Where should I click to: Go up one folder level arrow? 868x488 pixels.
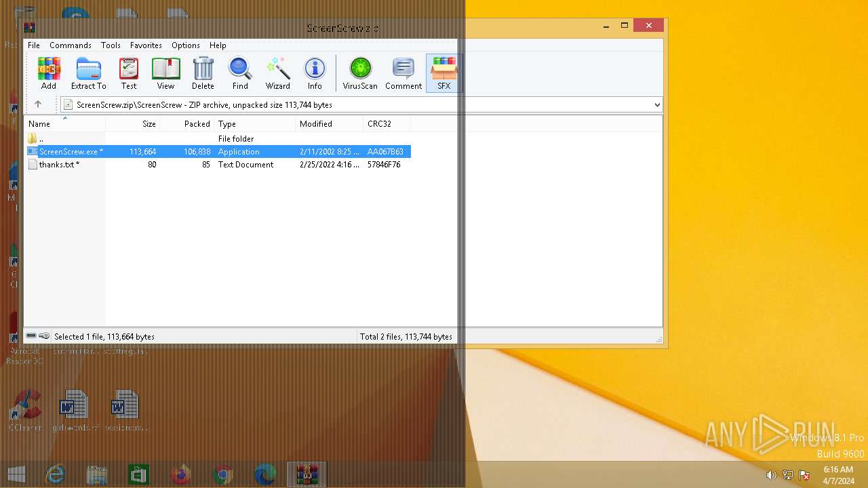pos(38,104)
